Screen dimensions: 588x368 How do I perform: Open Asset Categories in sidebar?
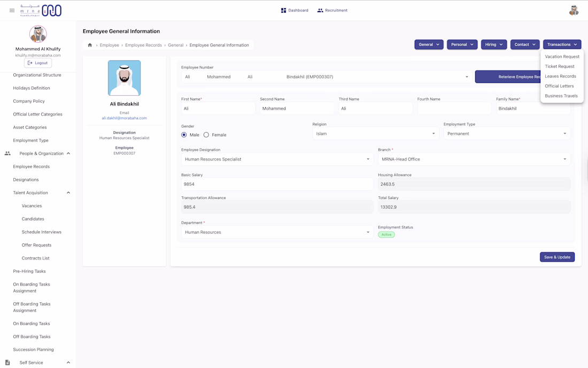click(x=30, y=127)
